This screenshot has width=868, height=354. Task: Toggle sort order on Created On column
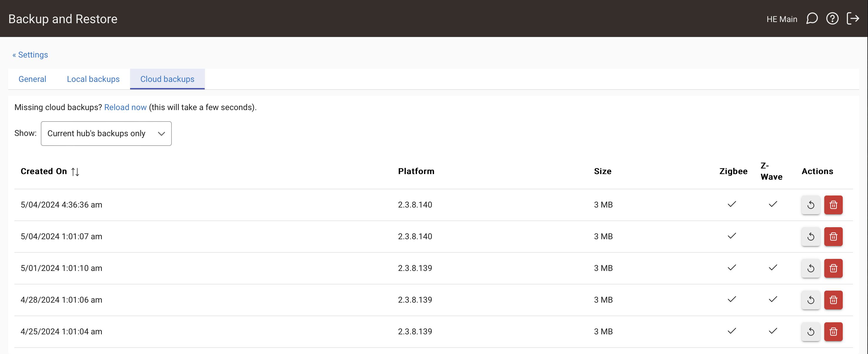pos(75,172)
